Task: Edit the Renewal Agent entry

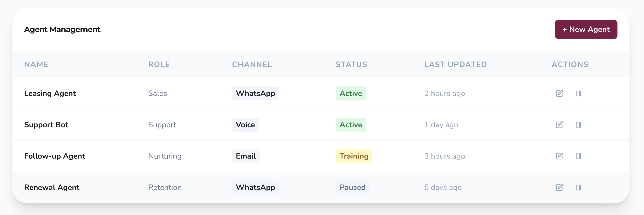Action: [559, 187]
